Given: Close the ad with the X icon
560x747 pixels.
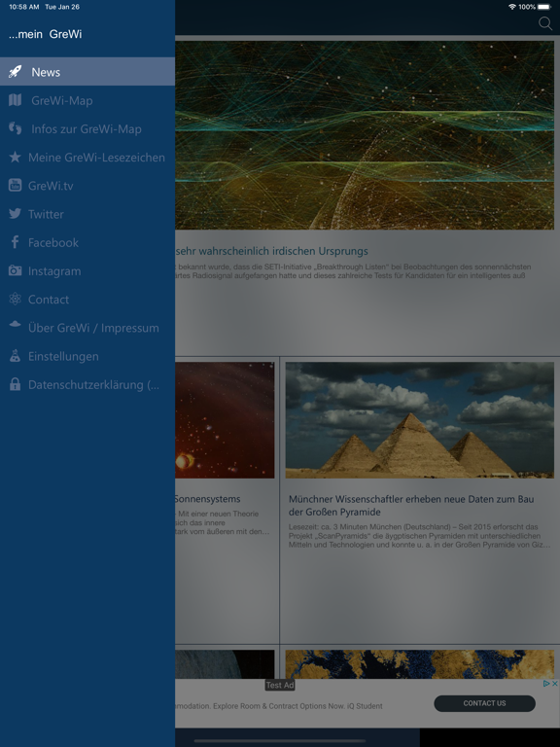Looking at the screenshot, I should 555,683.
